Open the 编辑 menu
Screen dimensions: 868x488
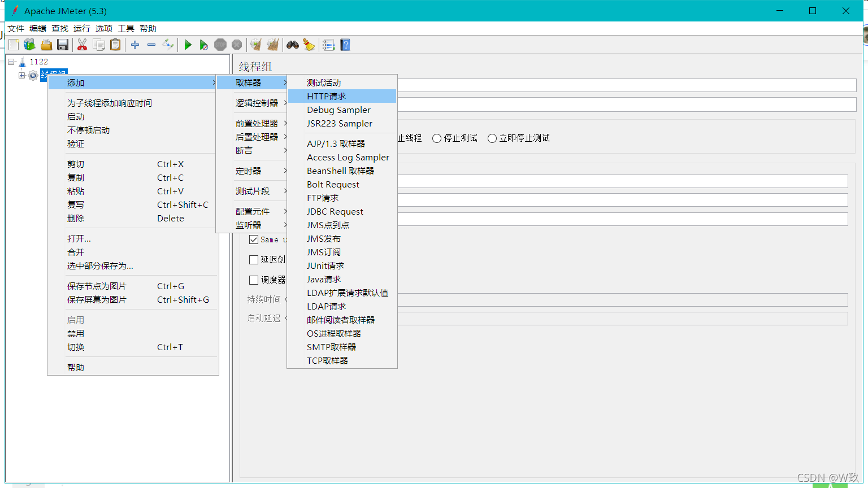tap(38, 28)
